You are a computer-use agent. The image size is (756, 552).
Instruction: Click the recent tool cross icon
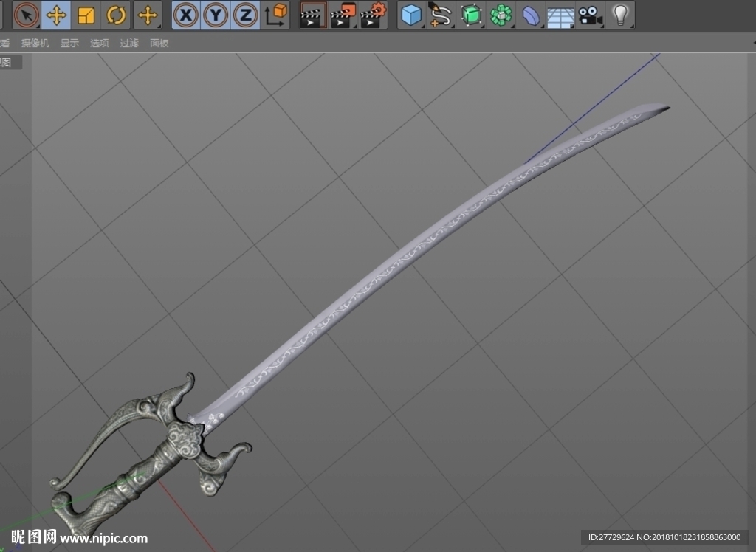click(x=148, y=15)
